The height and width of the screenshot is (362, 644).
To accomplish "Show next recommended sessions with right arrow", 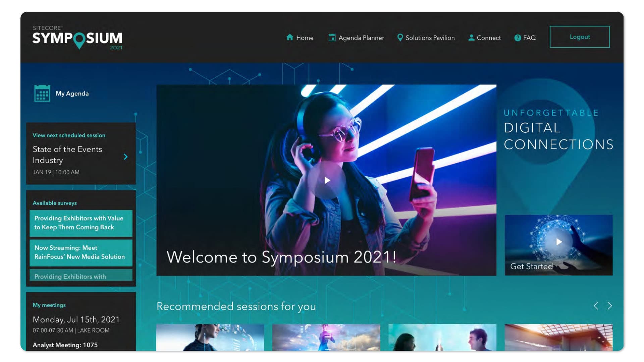I will 610,306.
